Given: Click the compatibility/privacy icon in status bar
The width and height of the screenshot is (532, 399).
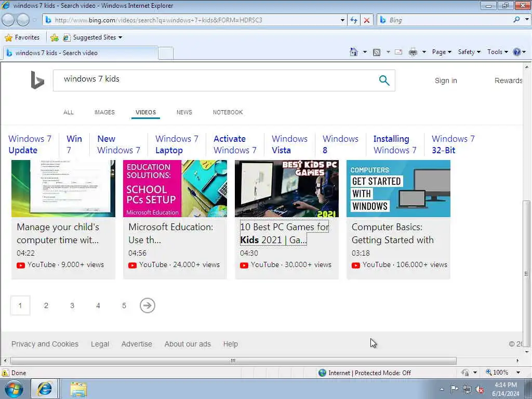Looking at the screenshot, I should coord(465,373).
